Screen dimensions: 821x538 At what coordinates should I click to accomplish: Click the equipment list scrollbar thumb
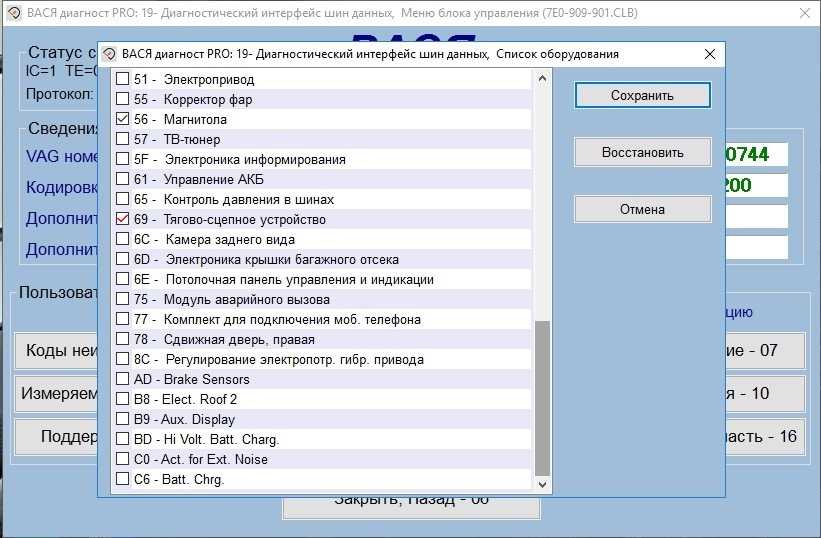point(543,398)
